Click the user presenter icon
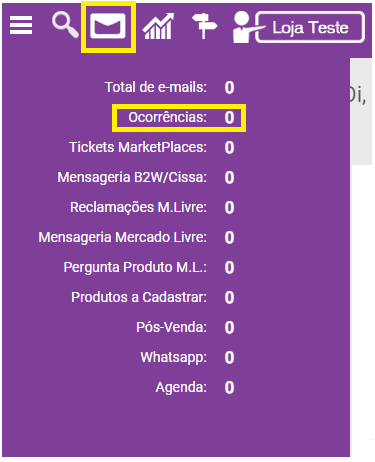 tap(244, 27)
